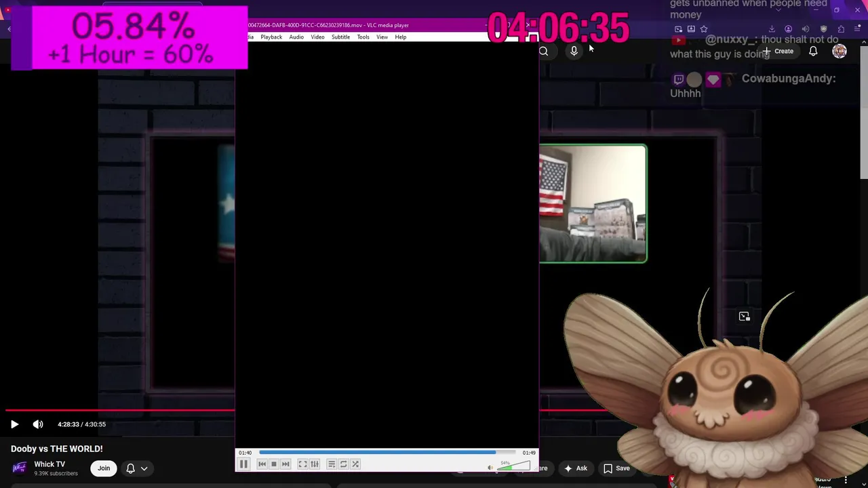Search YouTube with magnifier icon
The height and width of the screenshot is (488, 868).
[543, 52]
